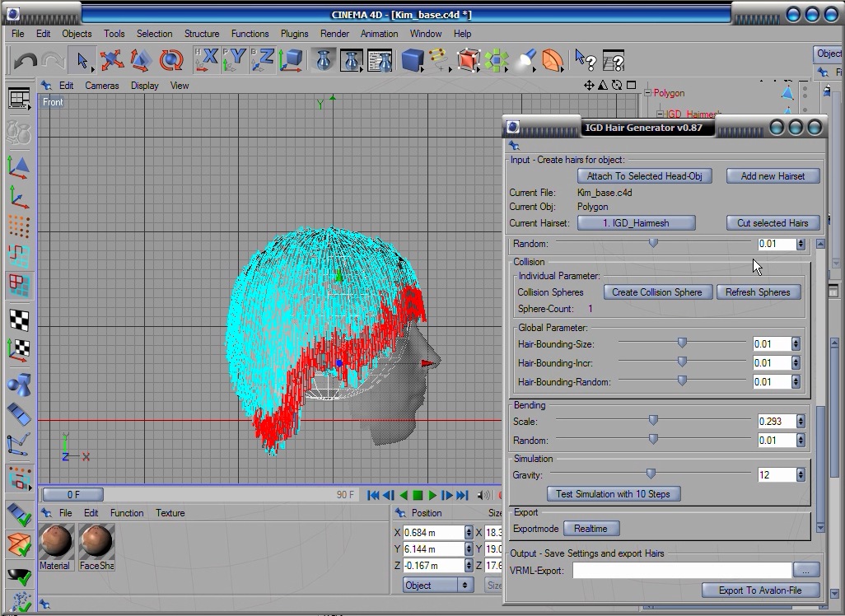Click the cursor help question-mark icon
The width and height of the screenshot is (845, 616).
(x=586, y=60)
